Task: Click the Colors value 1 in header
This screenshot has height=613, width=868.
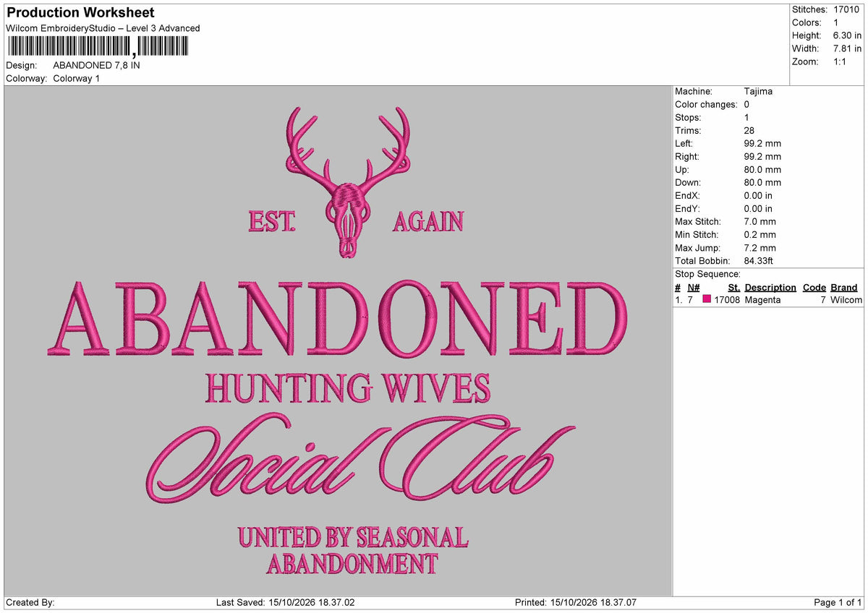Action: coord(836,22)
